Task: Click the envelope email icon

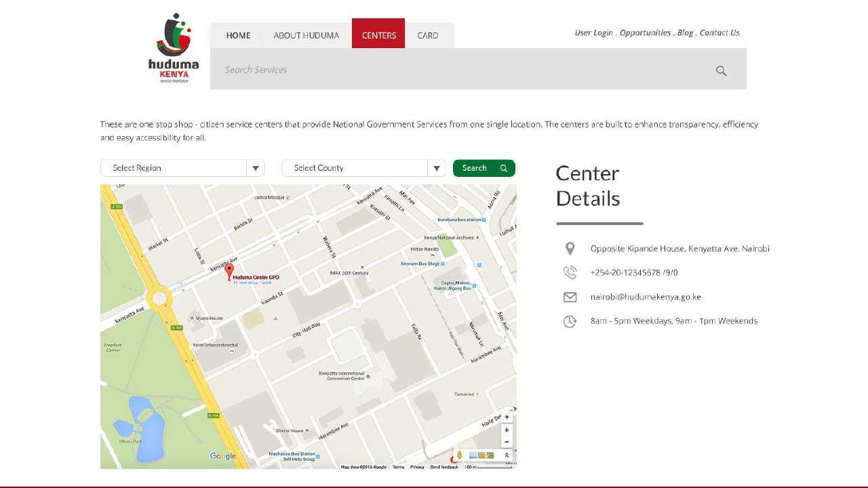Action: tap(570, 297)
